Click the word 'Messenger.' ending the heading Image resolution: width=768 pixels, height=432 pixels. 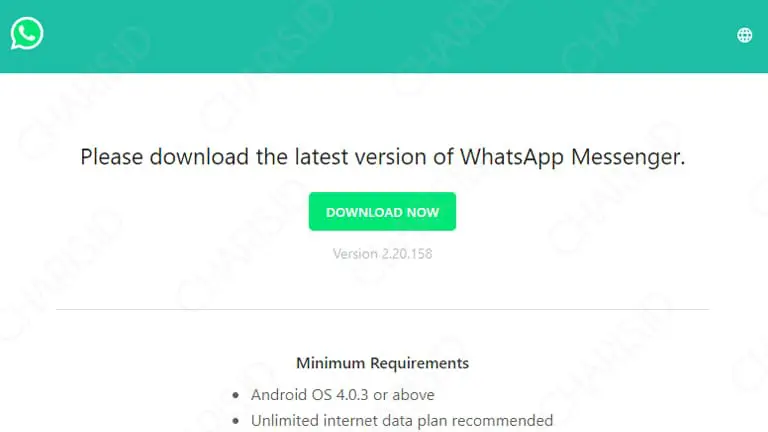[628, 157]
